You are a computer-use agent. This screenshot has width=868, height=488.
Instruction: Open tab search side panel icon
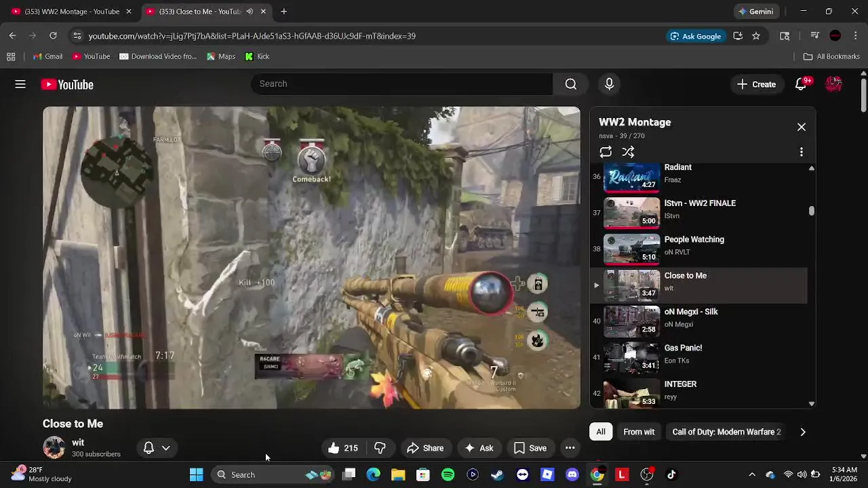coord(785,36)
